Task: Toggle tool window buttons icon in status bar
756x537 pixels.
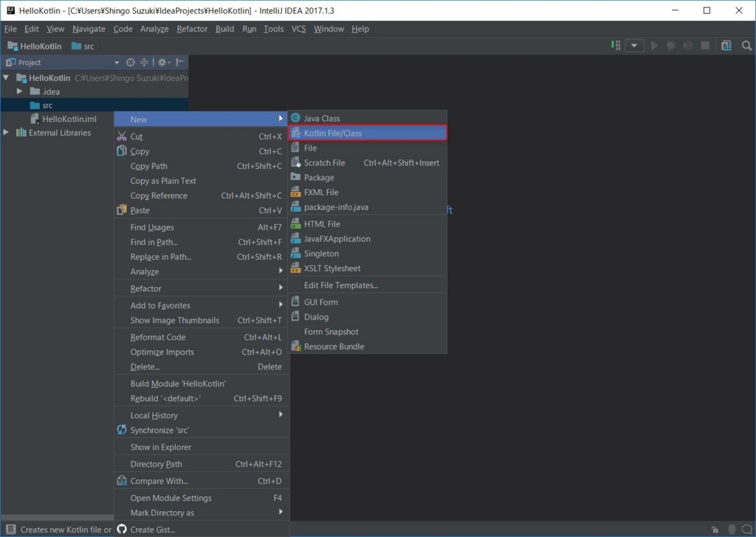Action: (10, 530)
